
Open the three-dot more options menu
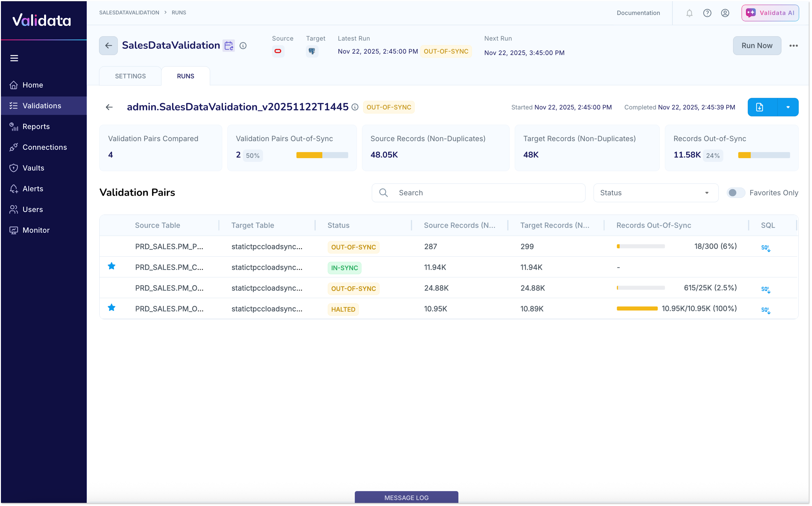pyautogui.click(x=793, y=46)
